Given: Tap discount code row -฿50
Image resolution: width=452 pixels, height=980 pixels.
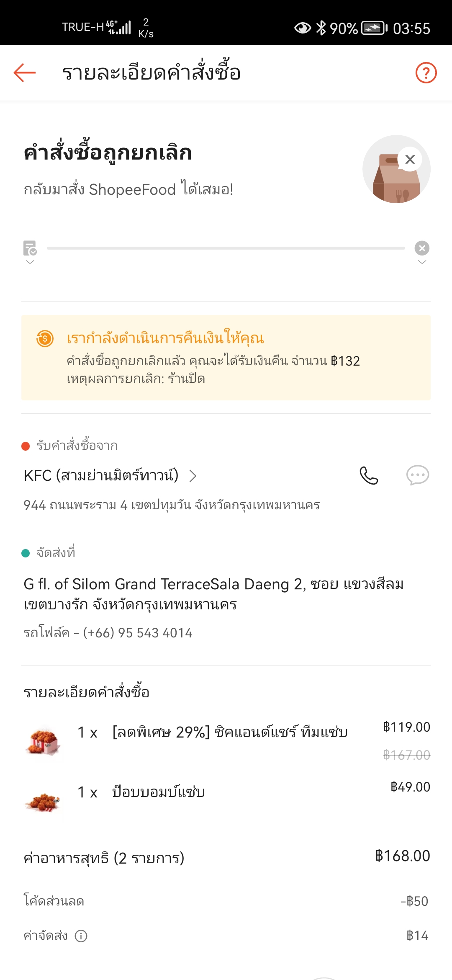Looking at the screenshot, I should (226, 901).
